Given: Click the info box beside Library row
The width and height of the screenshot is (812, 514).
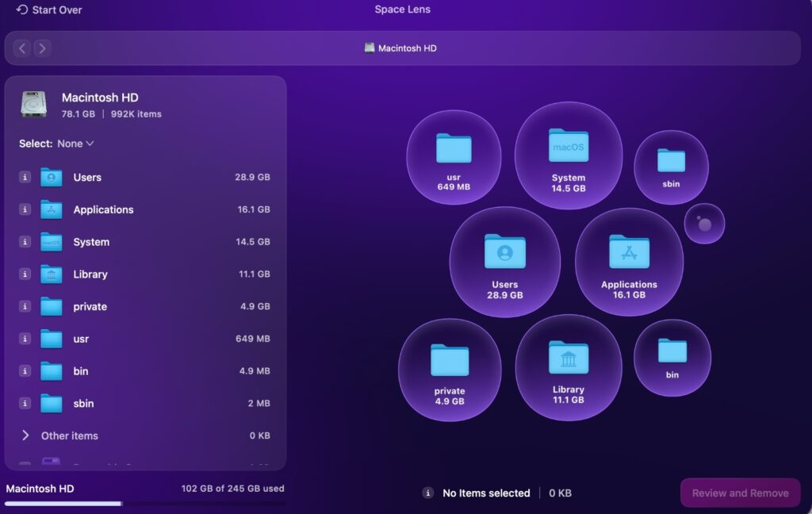Looking at the screenshot, I should pos(25,274).
